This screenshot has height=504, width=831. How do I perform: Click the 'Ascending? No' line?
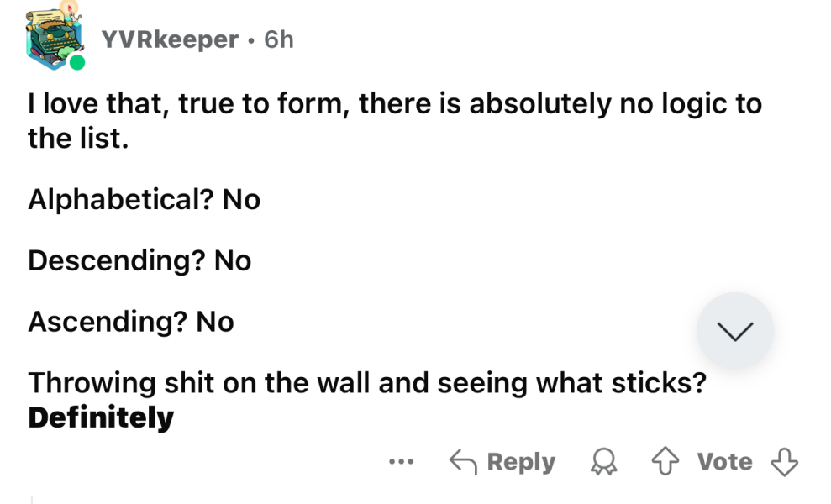point(130,322)
